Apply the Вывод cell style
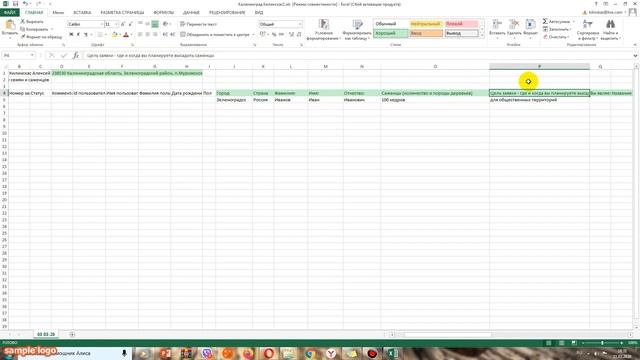640x360 pixels. [462, 33]
